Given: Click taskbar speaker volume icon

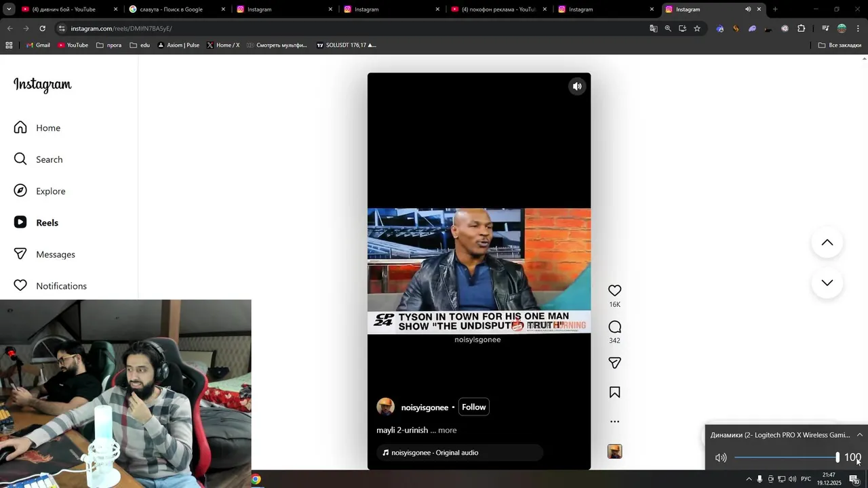Looking at the screenshot, I should click(792, 479).
